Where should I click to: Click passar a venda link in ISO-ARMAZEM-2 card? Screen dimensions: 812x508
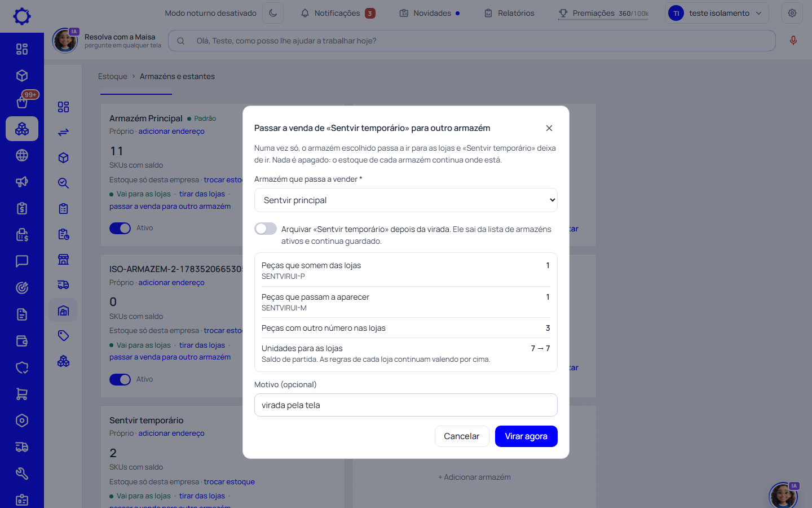pyautogui.click(x=170, y=357)
